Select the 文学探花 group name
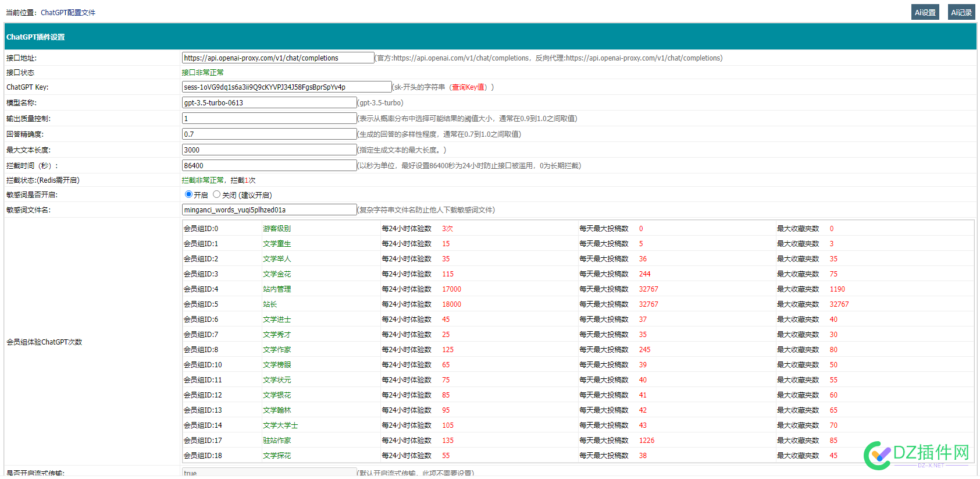 coord(277,456)
